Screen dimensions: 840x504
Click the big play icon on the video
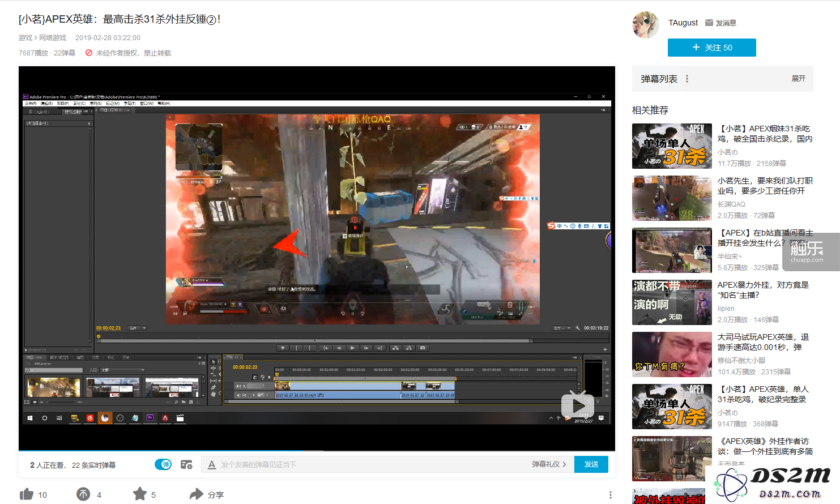coord(578,405)
